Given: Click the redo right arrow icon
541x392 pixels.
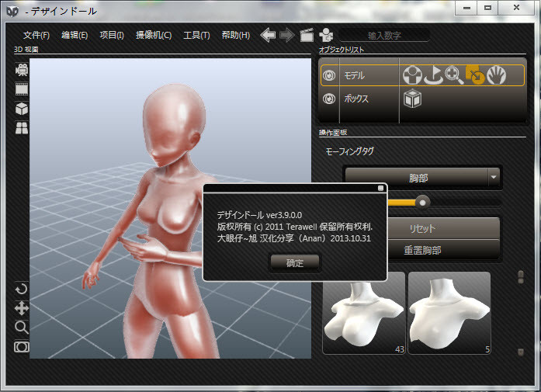Looking at the screenshot, I should point(286,35).
